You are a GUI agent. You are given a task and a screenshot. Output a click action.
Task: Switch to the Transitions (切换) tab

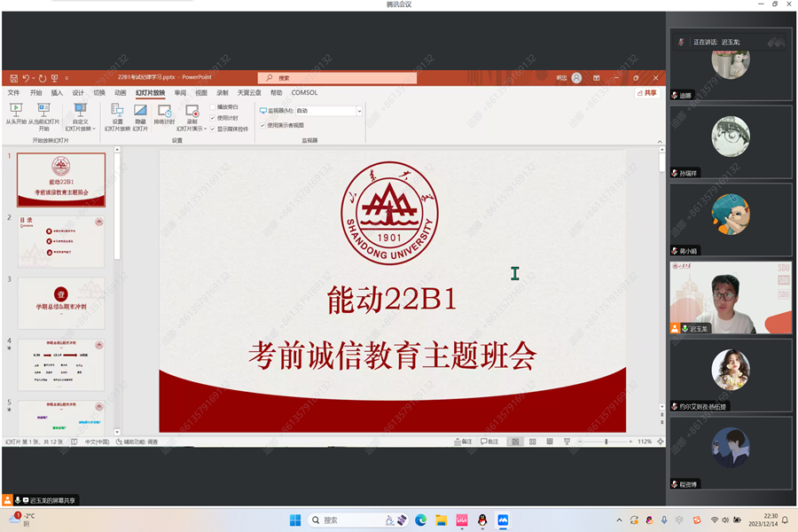99,92
